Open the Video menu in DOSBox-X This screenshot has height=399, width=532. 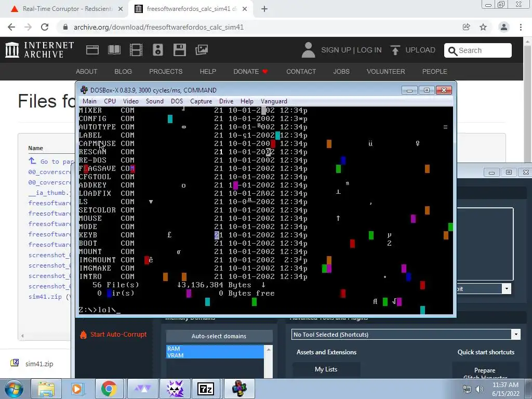coord(130,101)
